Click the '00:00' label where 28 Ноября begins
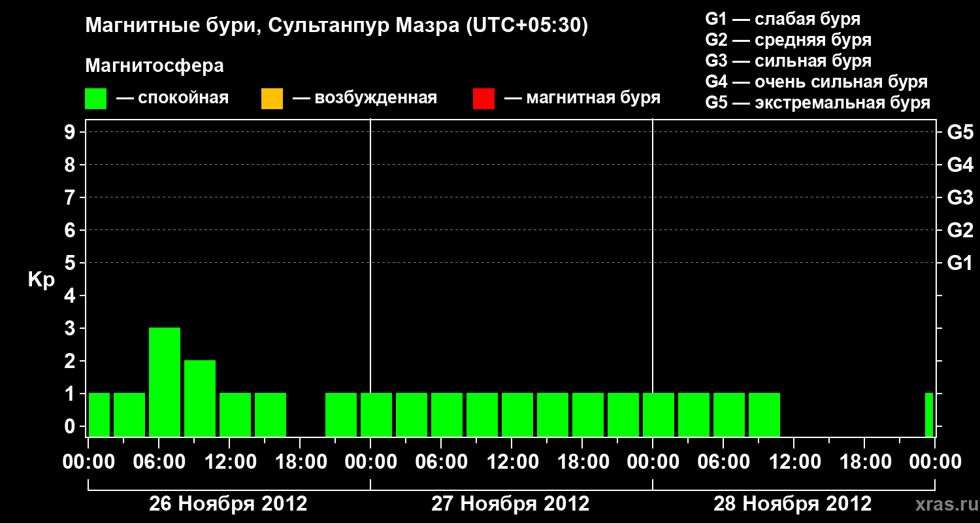This screenshot has width=980, height=523. 653,462
